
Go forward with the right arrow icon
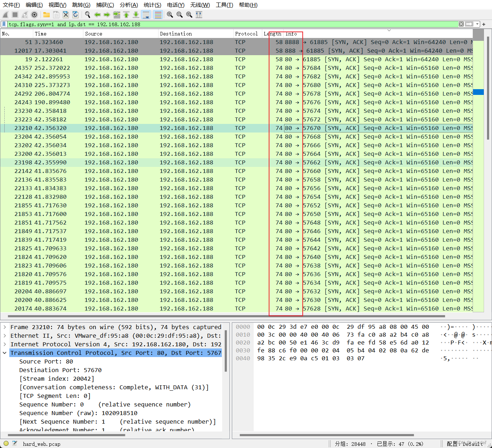click(107, 15)
